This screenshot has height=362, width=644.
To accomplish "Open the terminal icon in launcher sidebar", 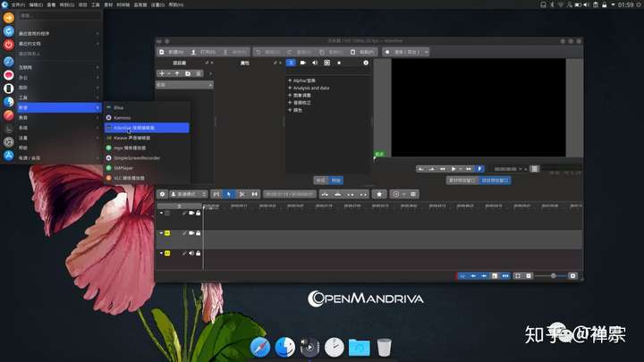I will click(x=9, y=129).
